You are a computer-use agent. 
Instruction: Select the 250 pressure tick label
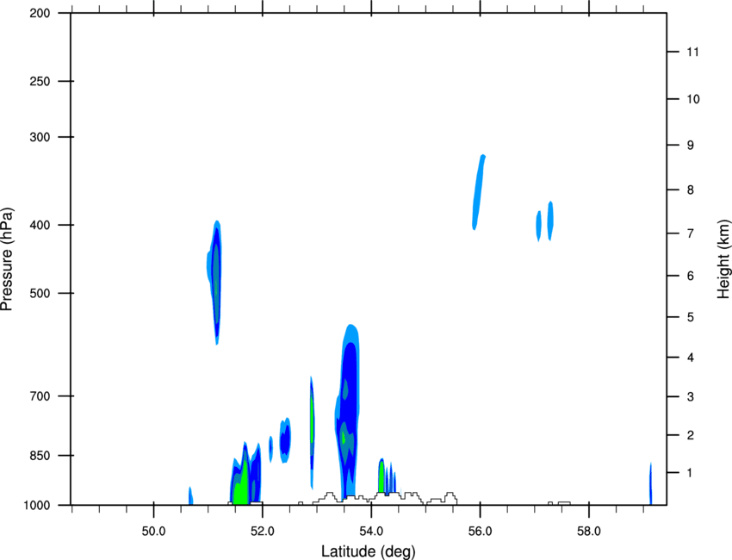point(40,81)
